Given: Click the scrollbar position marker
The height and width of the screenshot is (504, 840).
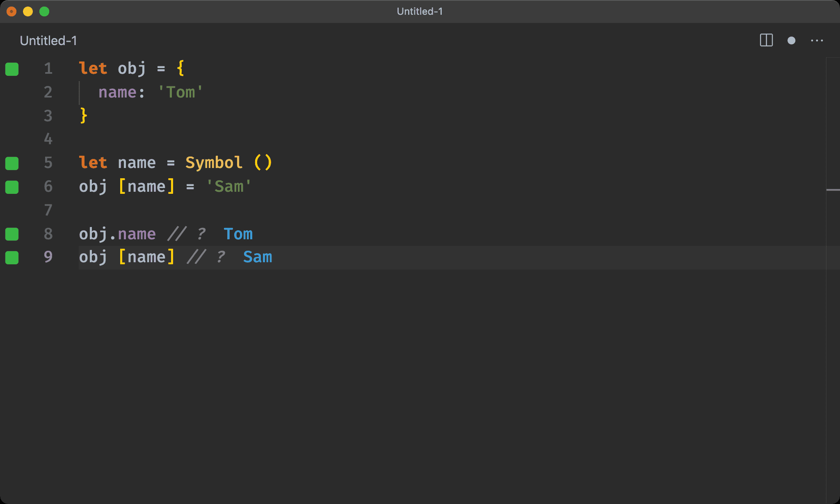Looking at the screenshot, I should 833,190.
